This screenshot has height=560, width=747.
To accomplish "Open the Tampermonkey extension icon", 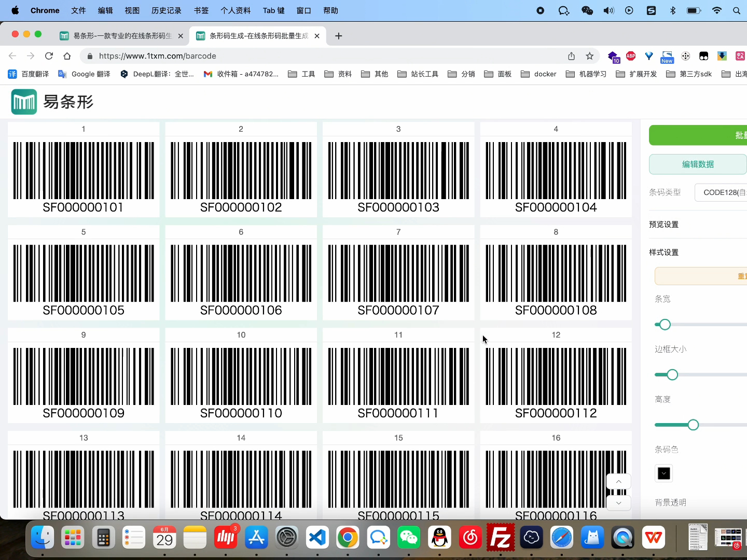I will (704, 56).
